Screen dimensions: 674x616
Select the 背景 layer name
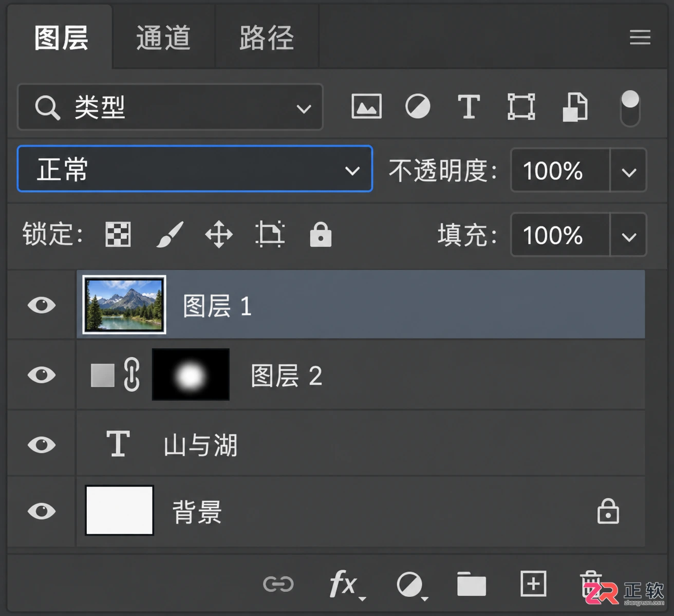(197, 512)
